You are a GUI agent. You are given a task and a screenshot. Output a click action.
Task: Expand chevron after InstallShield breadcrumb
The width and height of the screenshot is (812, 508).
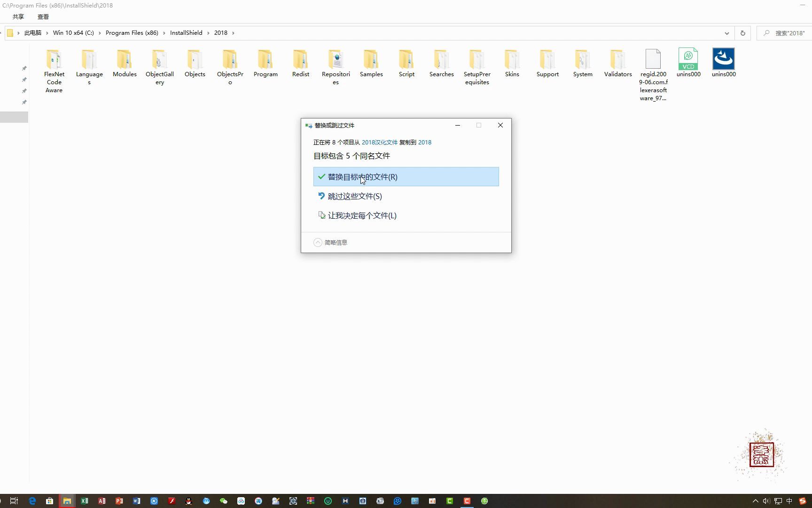coord(208,33)
